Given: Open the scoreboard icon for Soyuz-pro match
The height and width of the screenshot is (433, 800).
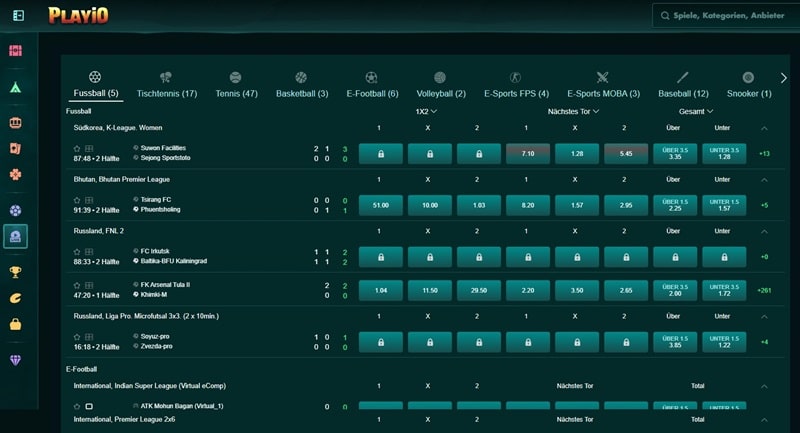Looking at the screenshot, I should pyautogui.click(x=89, y=337).
